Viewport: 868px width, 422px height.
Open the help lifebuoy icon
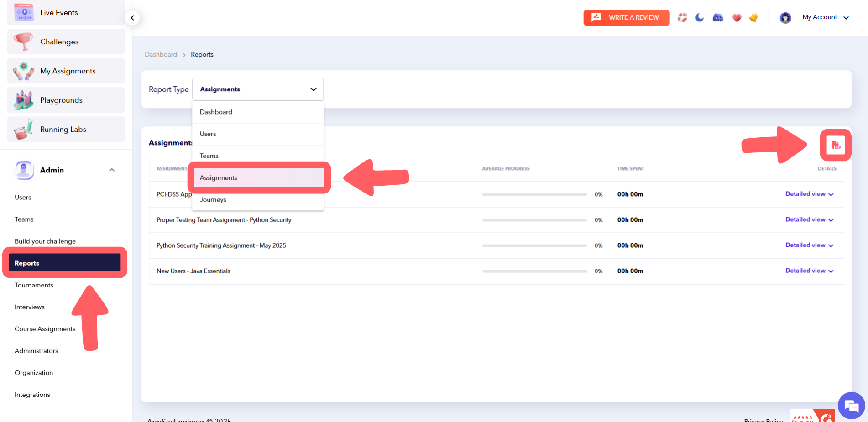click(x=682, y=17)
